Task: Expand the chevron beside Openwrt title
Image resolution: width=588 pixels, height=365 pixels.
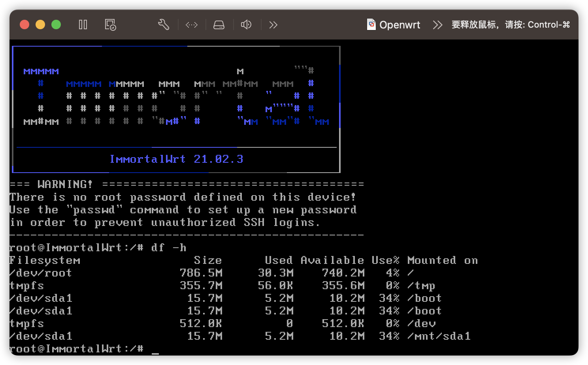Action: (x=437, y=25)
